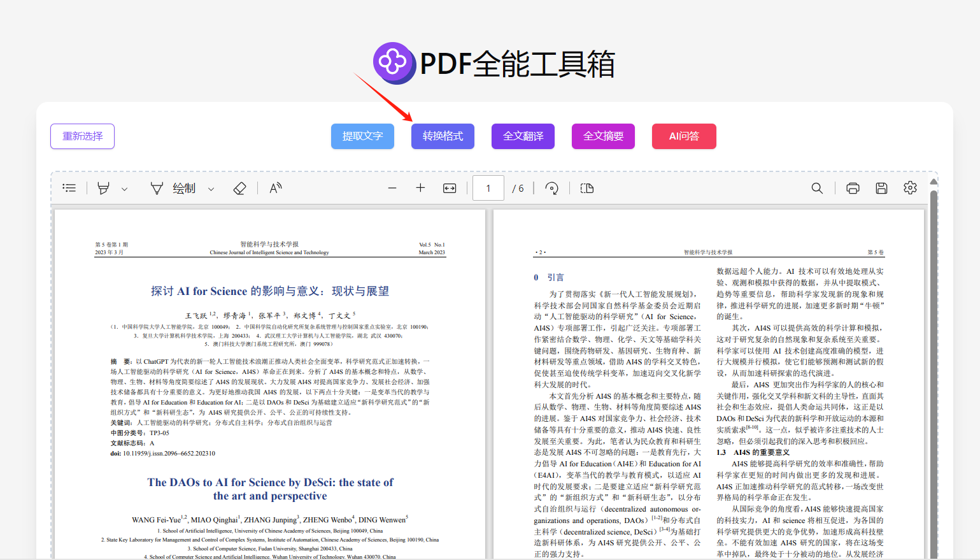Click the title 探讨 AI for Science 的影响与意义
This screenshot has width=980, height=560.
270,291
